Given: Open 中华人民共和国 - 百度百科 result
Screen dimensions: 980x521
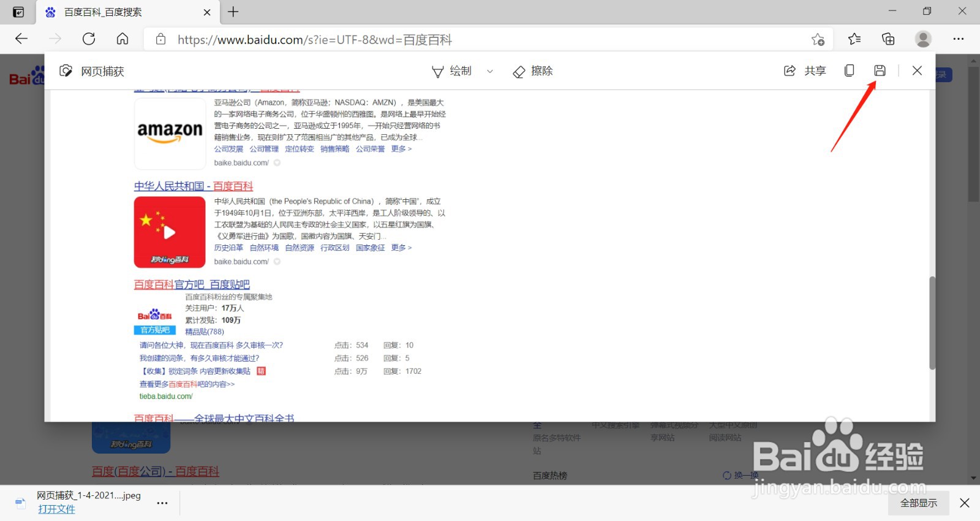Looking at the screenshot, I should coord(194,186).
